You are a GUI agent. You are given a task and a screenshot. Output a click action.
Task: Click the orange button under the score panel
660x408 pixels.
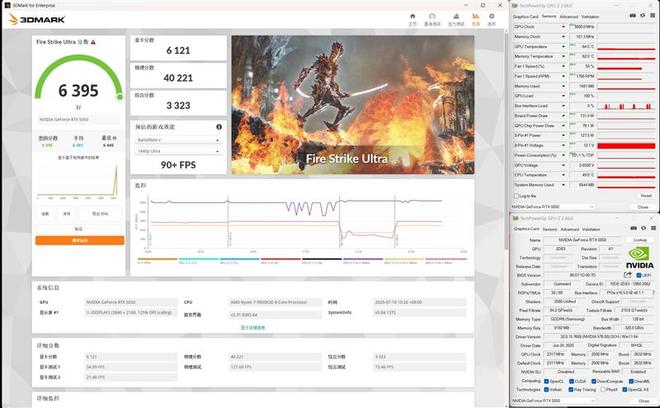click(x=80, y=240)
